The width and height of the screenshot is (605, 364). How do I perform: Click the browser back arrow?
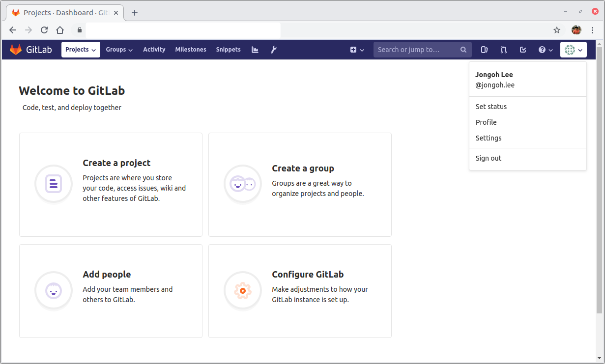13,30
